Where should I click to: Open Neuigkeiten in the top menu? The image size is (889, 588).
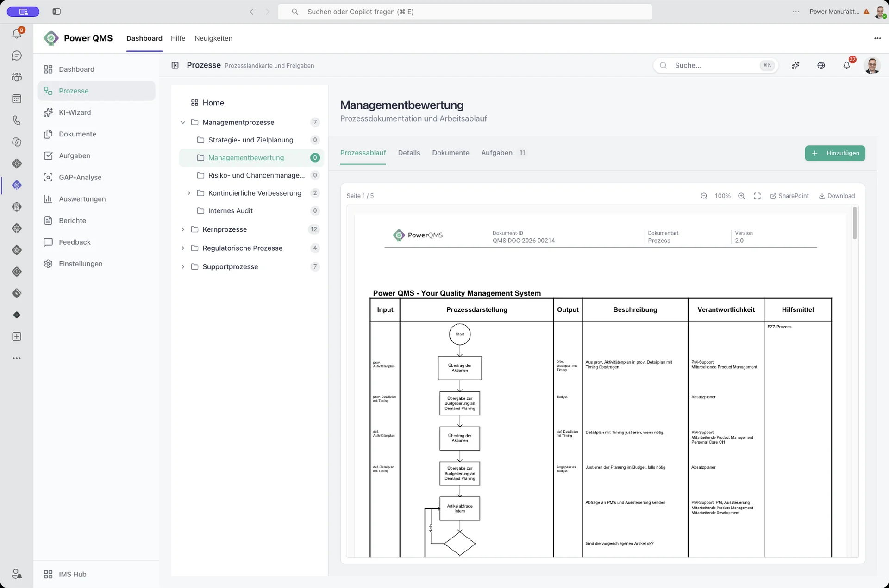click(x=213, y=38)
